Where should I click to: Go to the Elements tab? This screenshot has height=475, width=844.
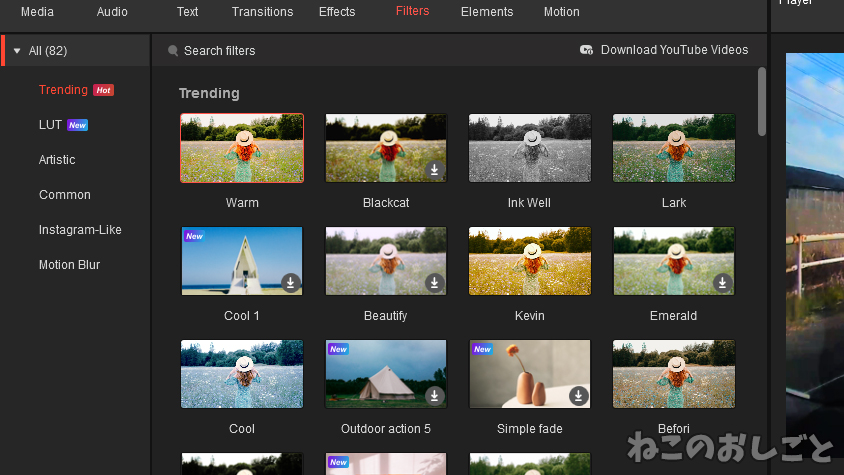pos(487,12)
